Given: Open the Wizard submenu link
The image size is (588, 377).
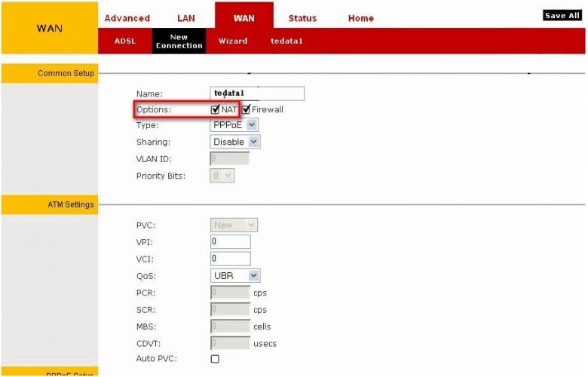Looking at the screenshot, I should tap(232, 41).
